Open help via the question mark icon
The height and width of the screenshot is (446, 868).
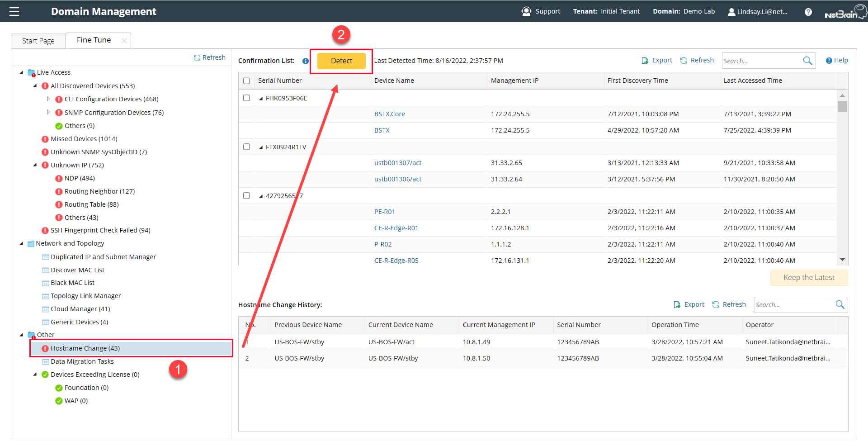[x=808, y=12]
